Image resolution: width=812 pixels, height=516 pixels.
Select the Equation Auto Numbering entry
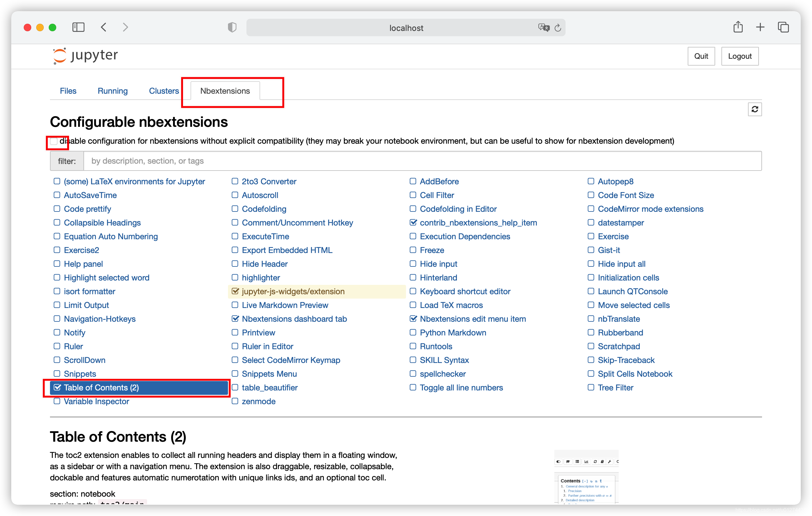tap(111, 236)
